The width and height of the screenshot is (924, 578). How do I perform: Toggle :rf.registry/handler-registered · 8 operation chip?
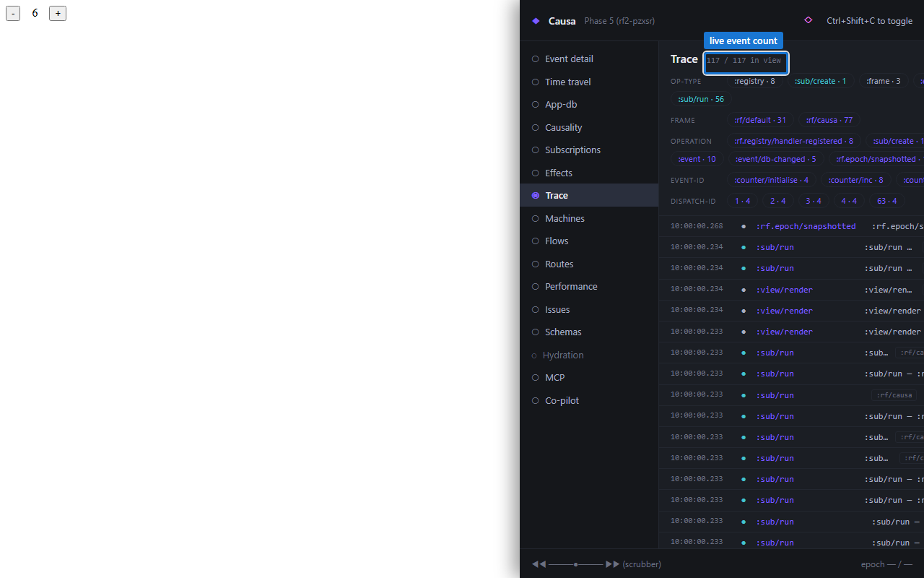coord(793,141)
